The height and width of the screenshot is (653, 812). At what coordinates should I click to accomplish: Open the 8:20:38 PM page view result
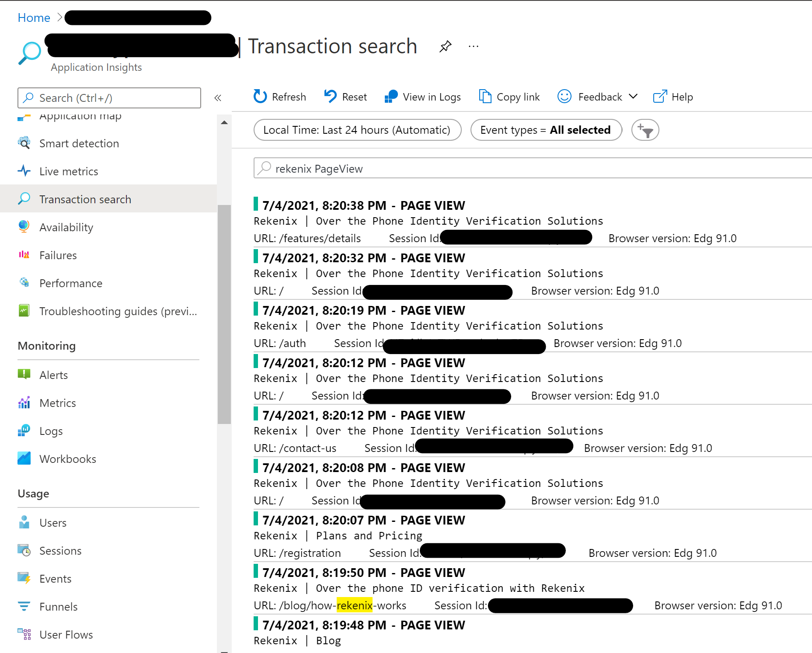363,205
